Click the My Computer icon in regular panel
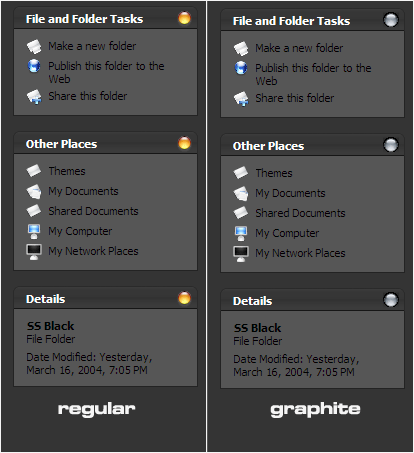 34,231
